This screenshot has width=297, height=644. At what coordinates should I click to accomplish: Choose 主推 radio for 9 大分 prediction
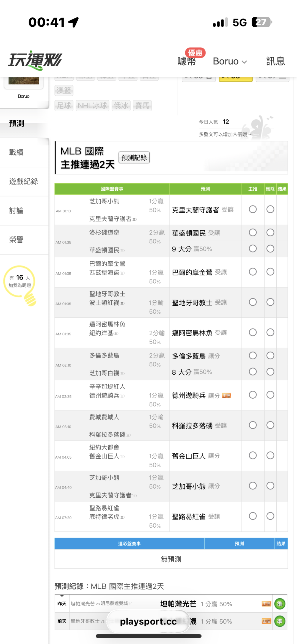click(253, 249)
